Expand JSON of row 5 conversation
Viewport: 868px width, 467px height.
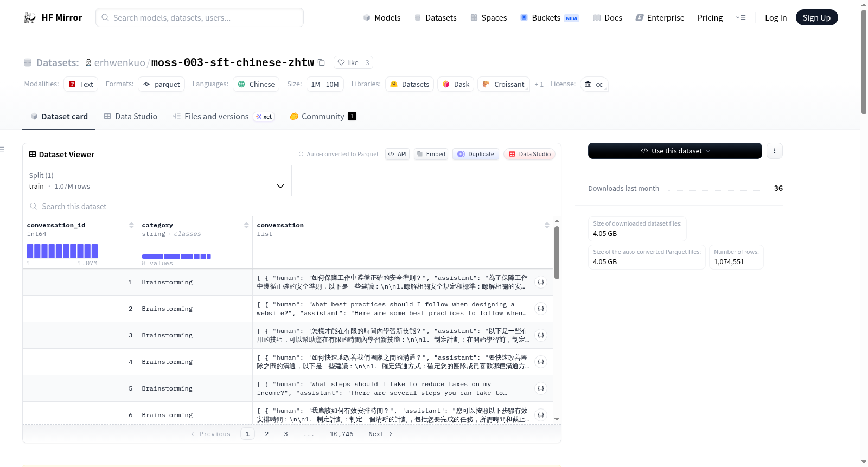(541, 388)
